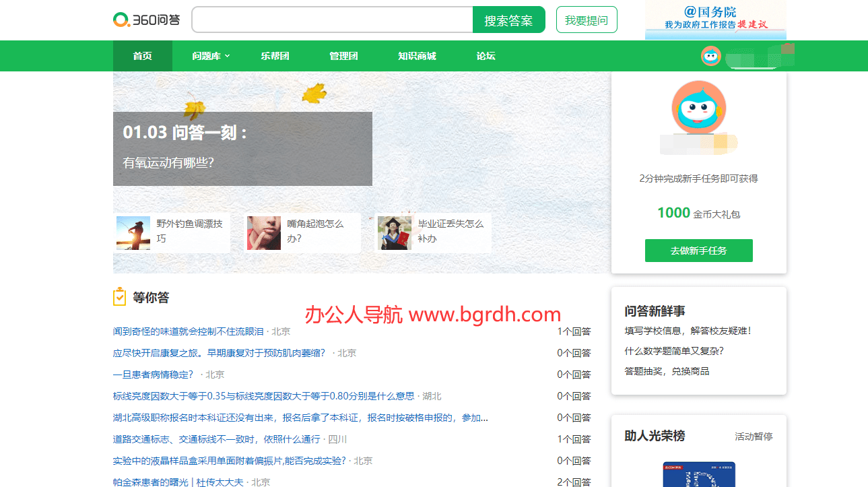The height and width of the screenshot is (487, 868).
Task: Click the 等你答 clipboard icon
Action: click(x=119, y=297)
